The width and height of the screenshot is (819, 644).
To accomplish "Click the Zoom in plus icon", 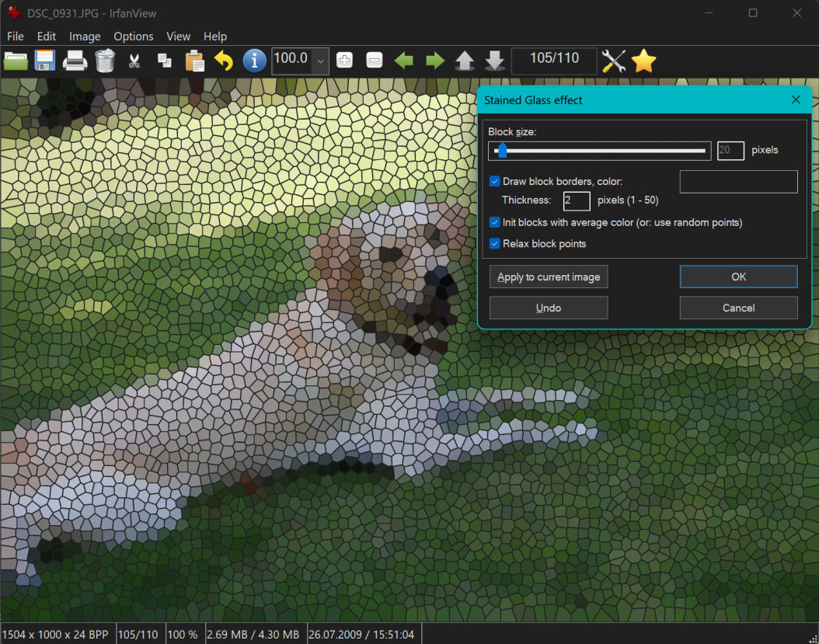I will [344, 61].
